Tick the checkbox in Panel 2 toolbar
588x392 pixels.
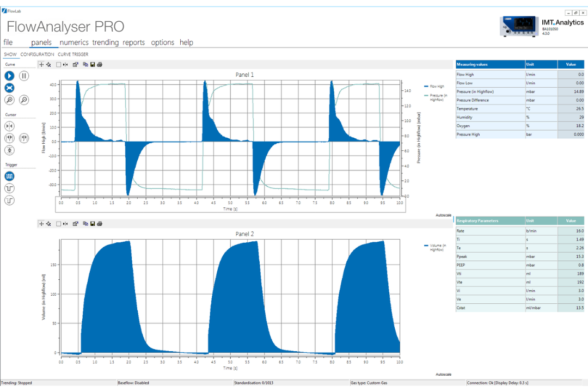coord(58,224)
